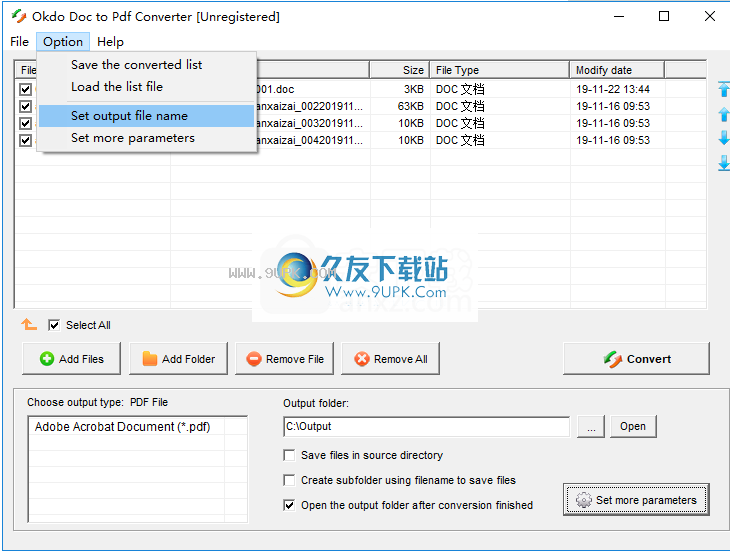This screenshot has height=551, width=730.
Task: Minimize the converter window
Action: click(x=619, y=16)
